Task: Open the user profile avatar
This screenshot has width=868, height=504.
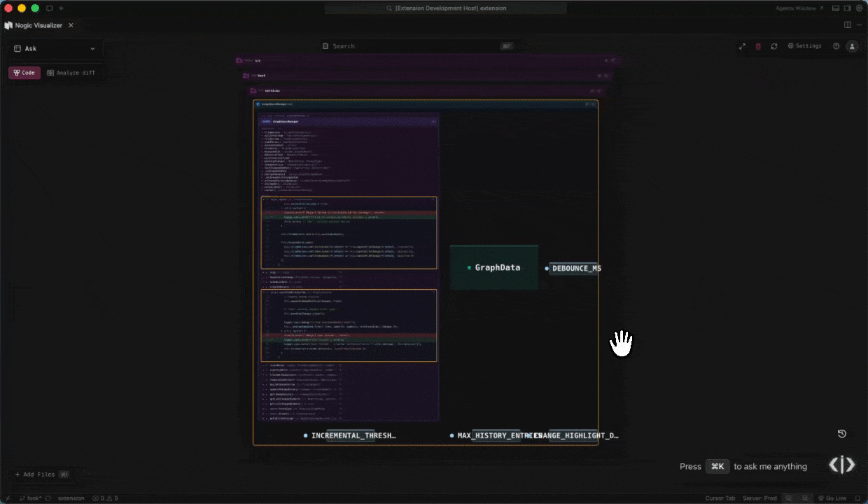Action: (852, 46)
